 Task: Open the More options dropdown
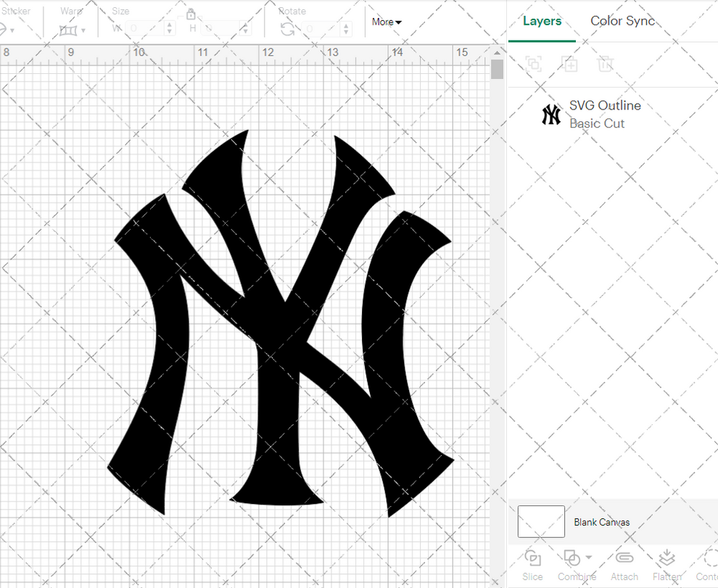tap(386, 22)
